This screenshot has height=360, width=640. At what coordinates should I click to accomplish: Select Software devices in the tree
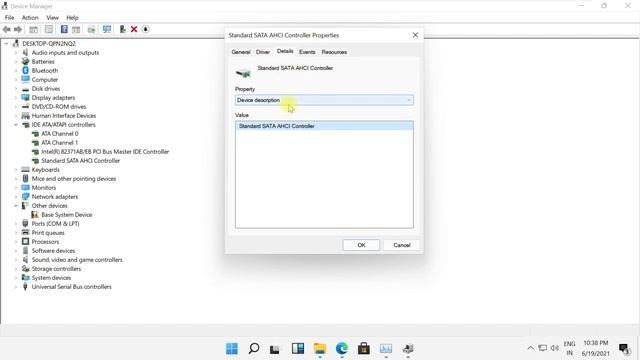53,251
